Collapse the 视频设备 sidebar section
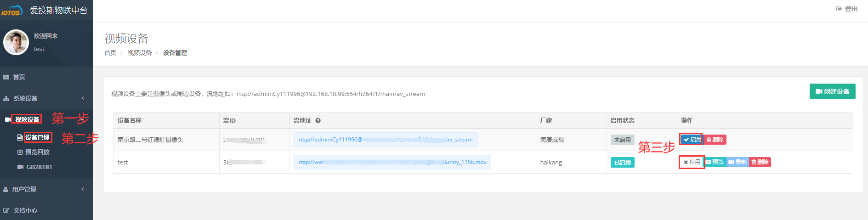Screen dimensions: 868x220 coord(27,119)
